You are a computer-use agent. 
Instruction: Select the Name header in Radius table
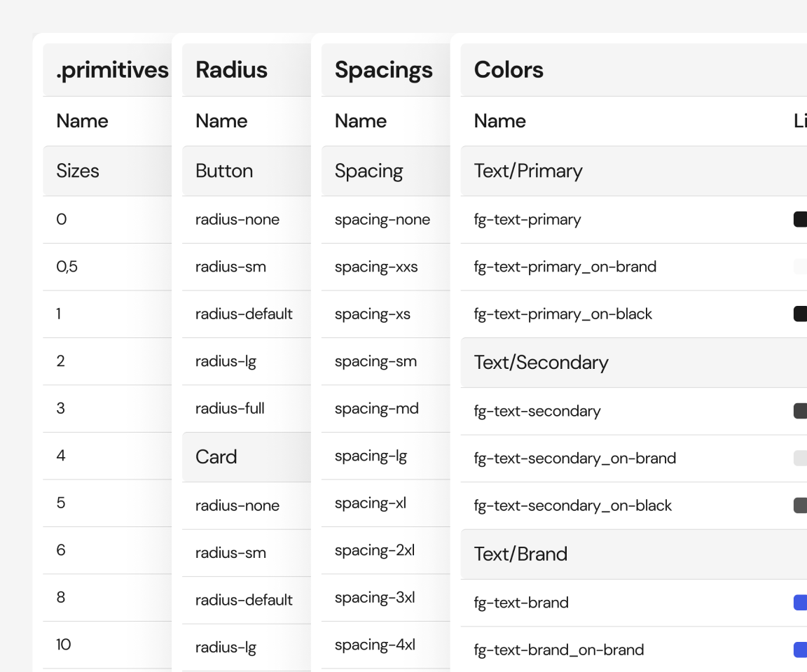pos(221,121)
